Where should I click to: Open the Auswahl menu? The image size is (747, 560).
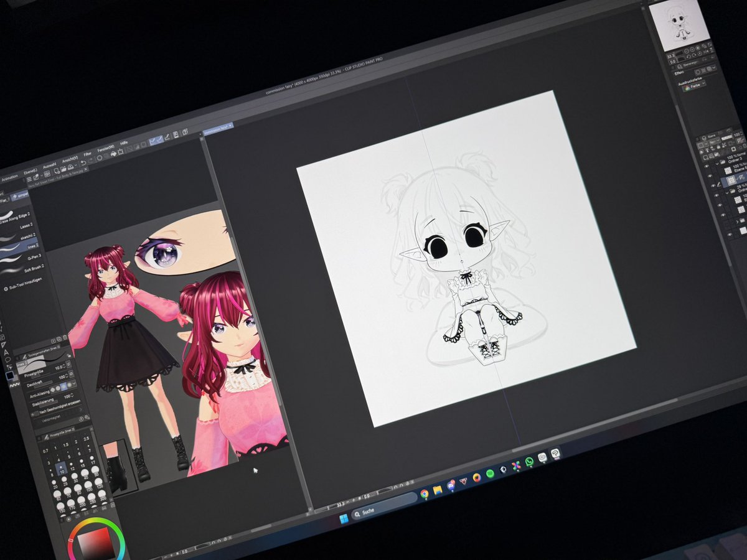click(x=49, y=166)
